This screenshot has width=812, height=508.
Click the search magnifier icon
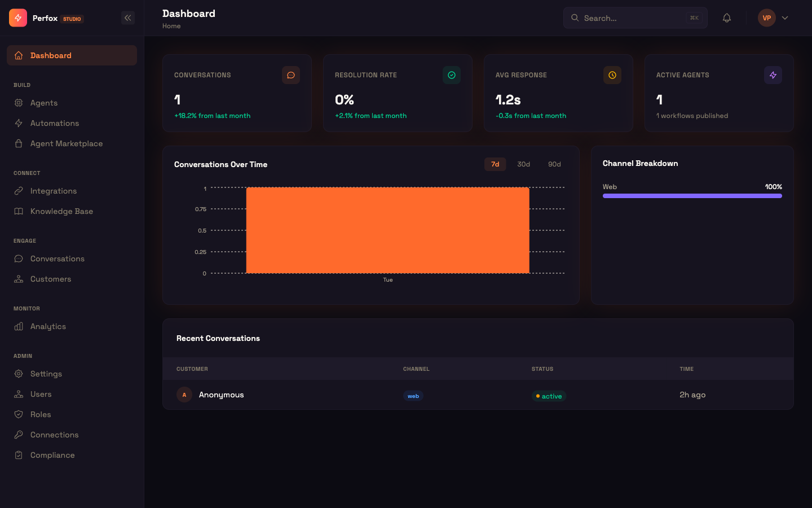coord(575,18)
